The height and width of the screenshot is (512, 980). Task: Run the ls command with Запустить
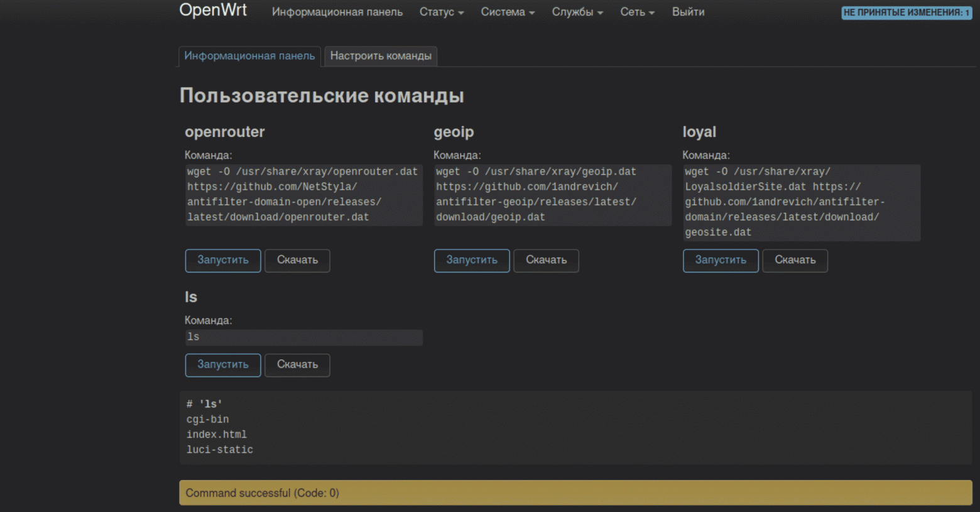[x=223, y=364]
